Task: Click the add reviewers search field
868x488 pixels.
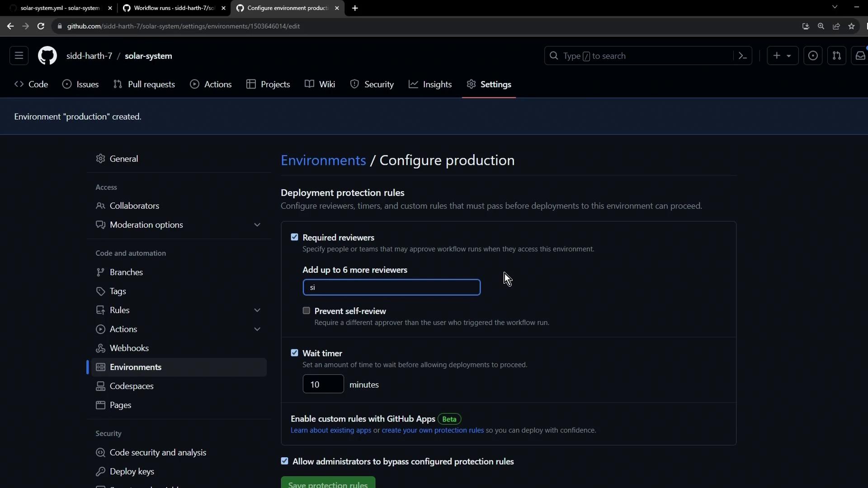Action: point(391,287)
